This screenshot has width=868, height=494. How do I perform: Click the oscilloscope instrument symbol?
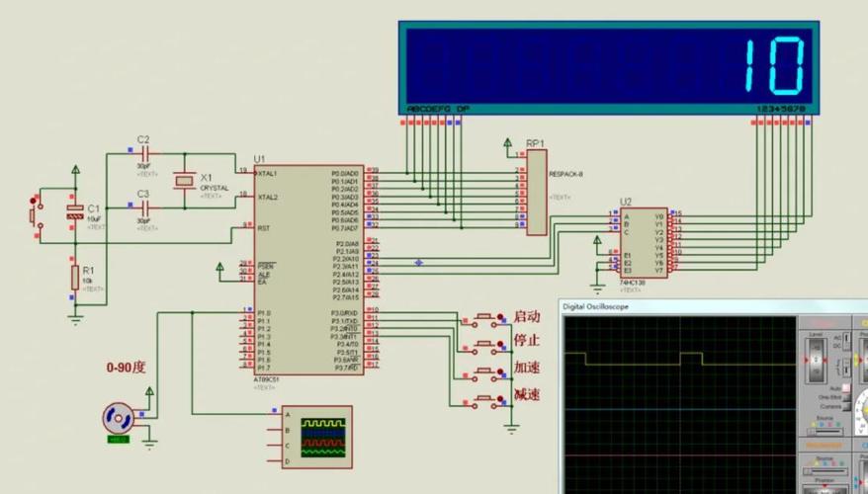click(x=315, y=435)
